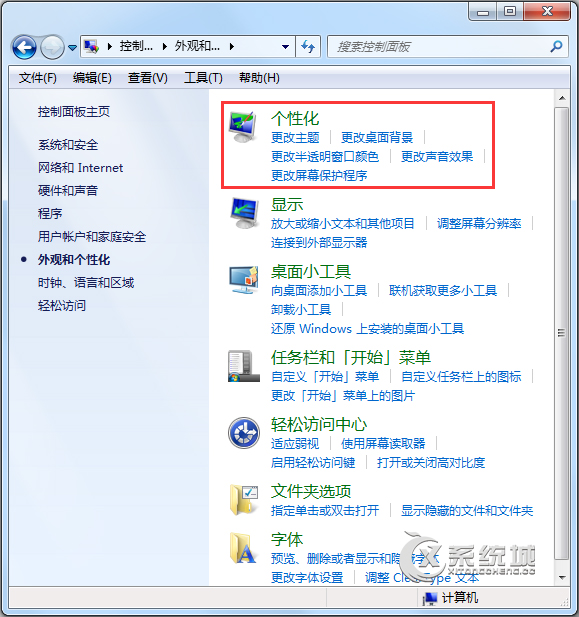Refresh the address bar location

coord(308,46)
